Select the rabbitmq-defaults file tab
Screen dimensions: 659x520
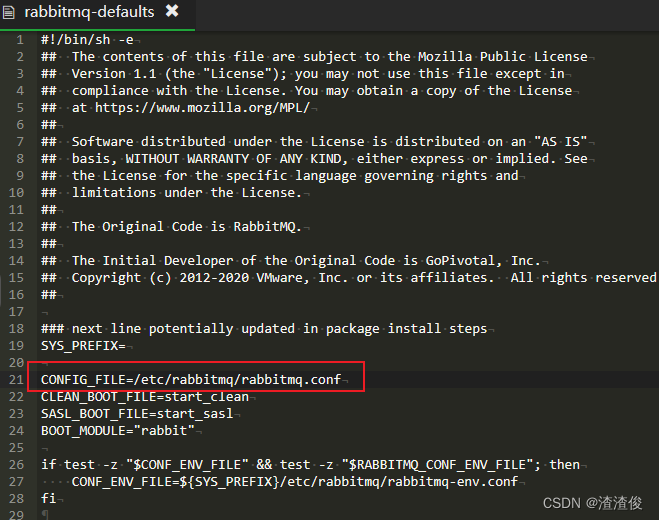97,13
